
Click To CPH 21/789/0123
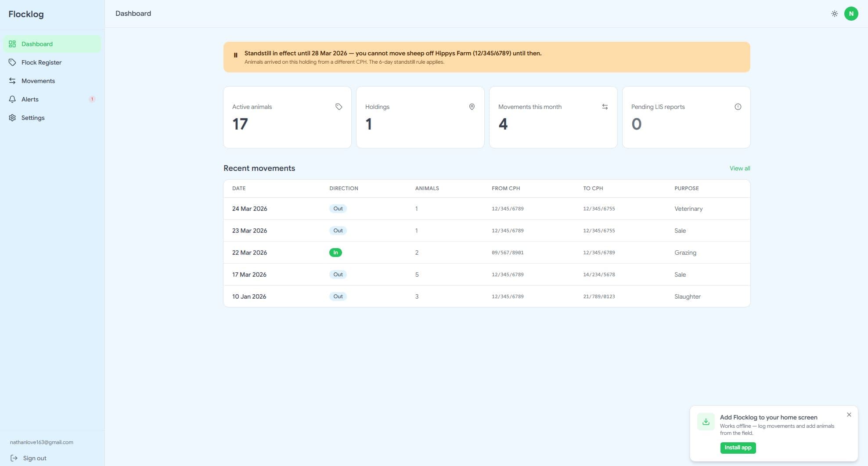pos(599,296)
